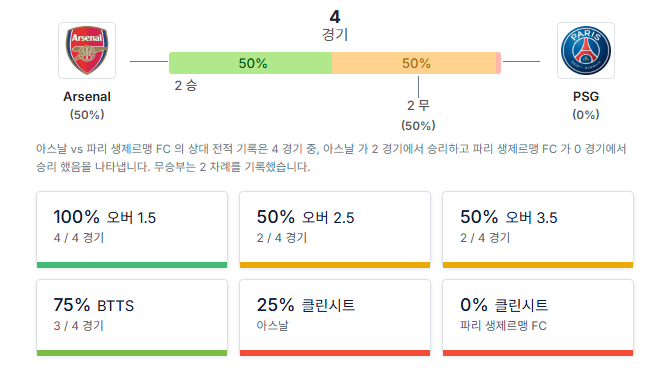Click the 2 무 (50%) draws label
664x368 pixels.
point(418,115)
